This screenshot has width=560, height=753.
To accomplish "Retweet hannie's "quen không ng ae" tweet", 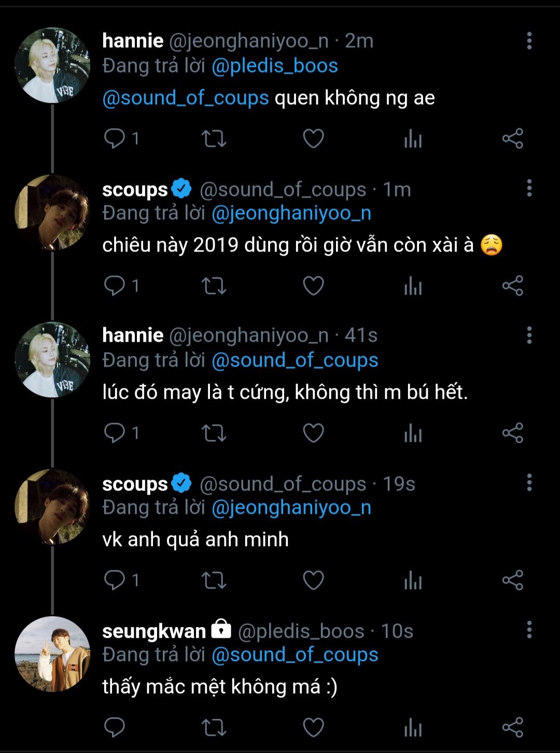I will tap(214, 138).
